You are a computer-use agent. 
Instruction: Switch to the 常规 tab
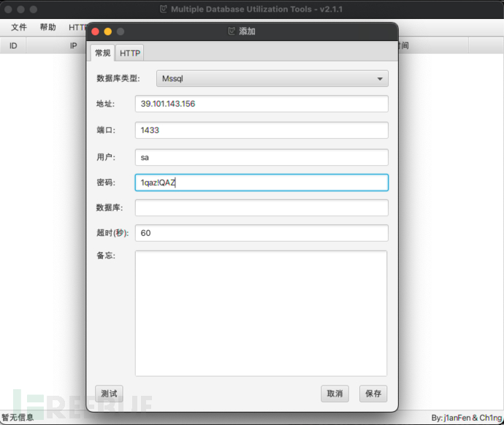[102, 53]
